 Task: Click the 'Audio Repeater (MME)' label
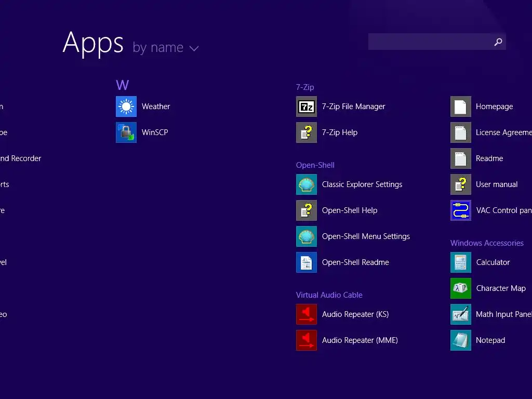tap(360, 340)
